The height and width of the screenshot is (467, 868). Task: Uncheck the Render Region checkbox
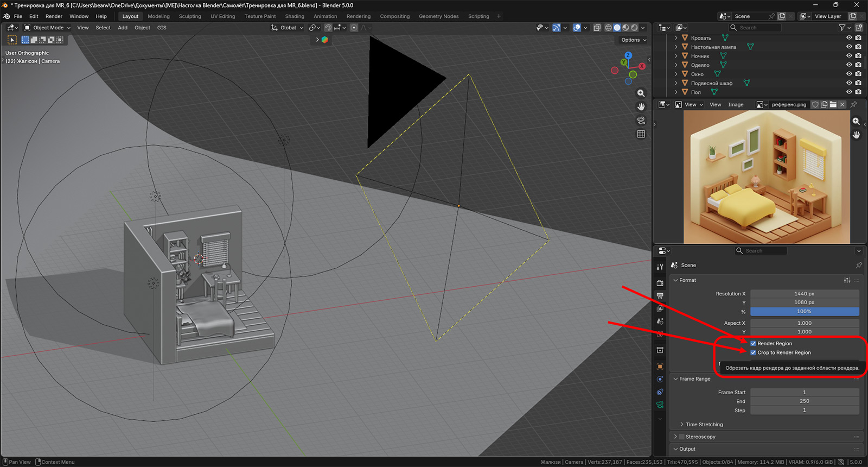pyautogui.click(x=753, y=343)
